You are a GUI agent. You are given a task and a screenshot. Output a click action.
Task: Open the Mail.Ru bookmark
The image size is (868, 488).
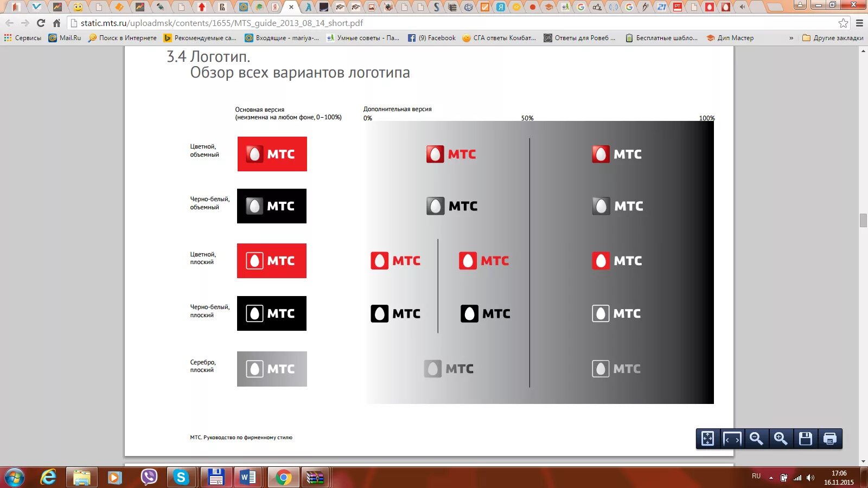[x=65, y=38]
